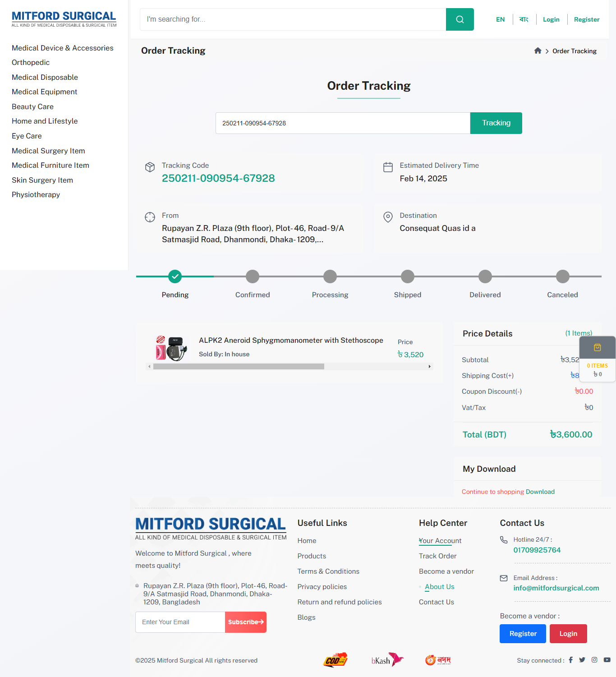Open the Medical Furniture Item category
Screen dimensions: 616x677
coord(51,165)
